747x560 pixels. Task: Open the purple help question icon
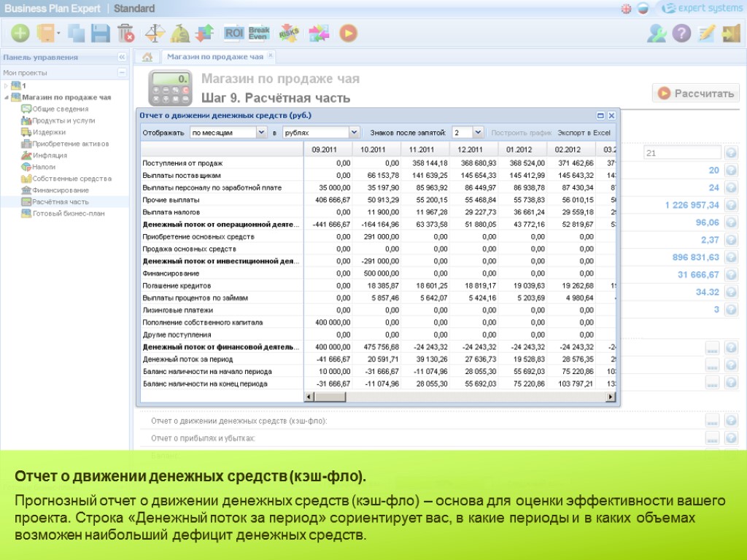click(x=682, y=34)
